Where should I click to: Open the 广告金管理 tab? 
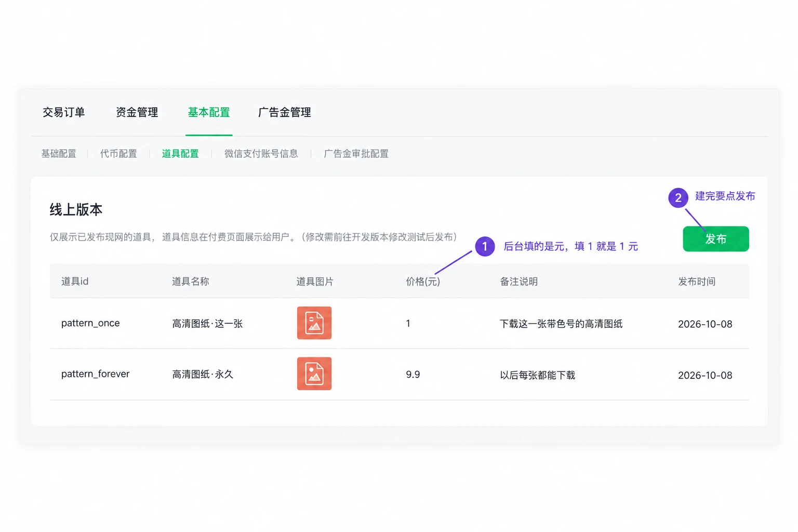pos(285,112)
